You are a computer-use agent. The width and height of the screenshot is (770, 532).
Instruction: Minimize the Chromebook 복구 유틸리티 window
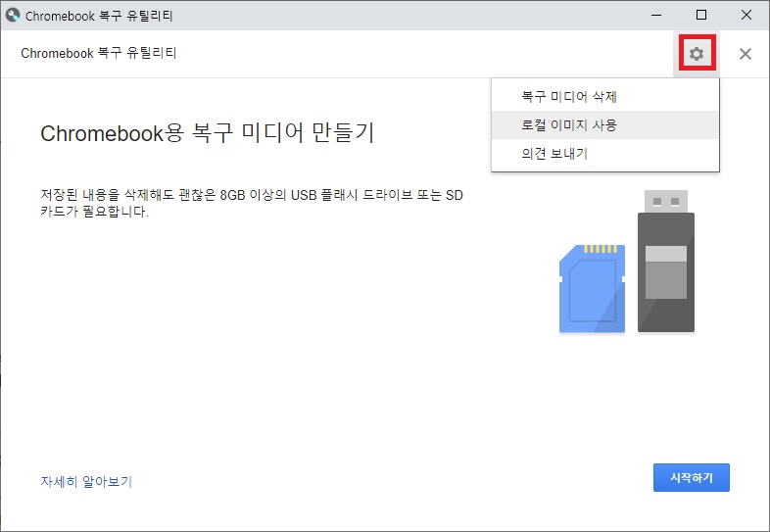point(656,16)
